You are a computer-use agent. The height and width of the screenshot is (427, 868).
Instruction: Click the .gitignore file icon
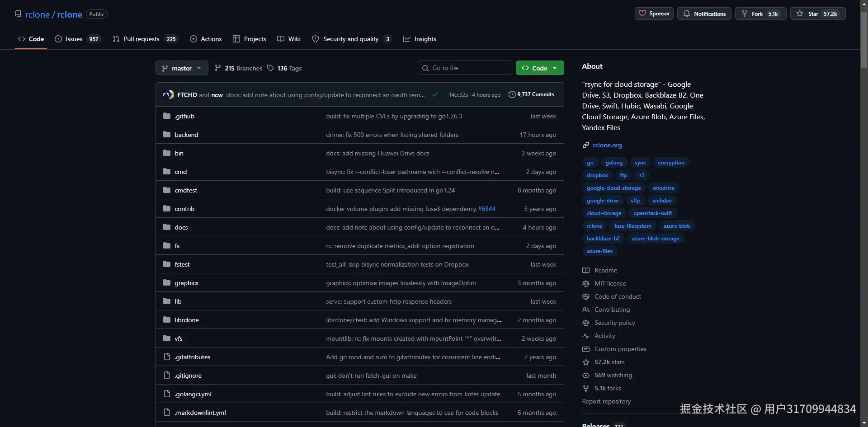pyautogui.click(x=167, y=375)
